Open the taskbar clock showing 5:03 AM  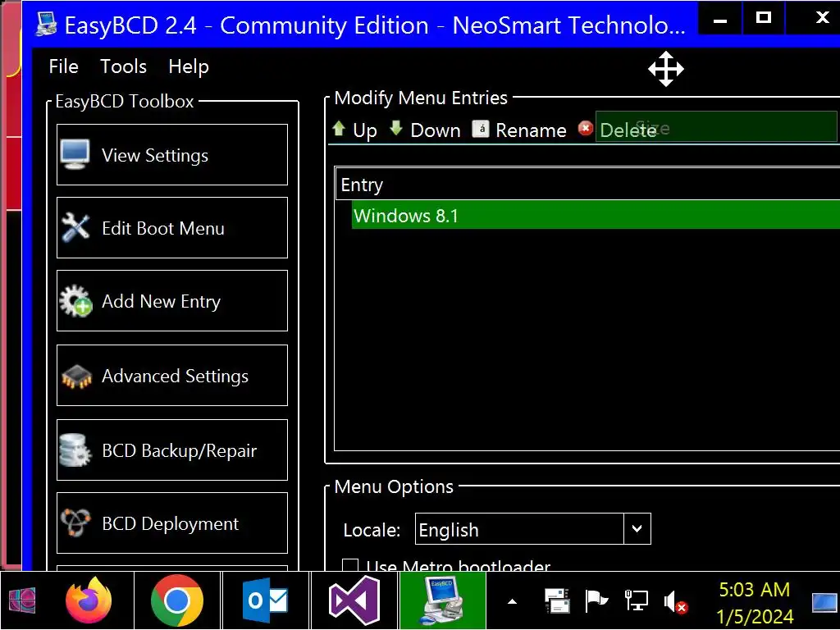[755, 602]
